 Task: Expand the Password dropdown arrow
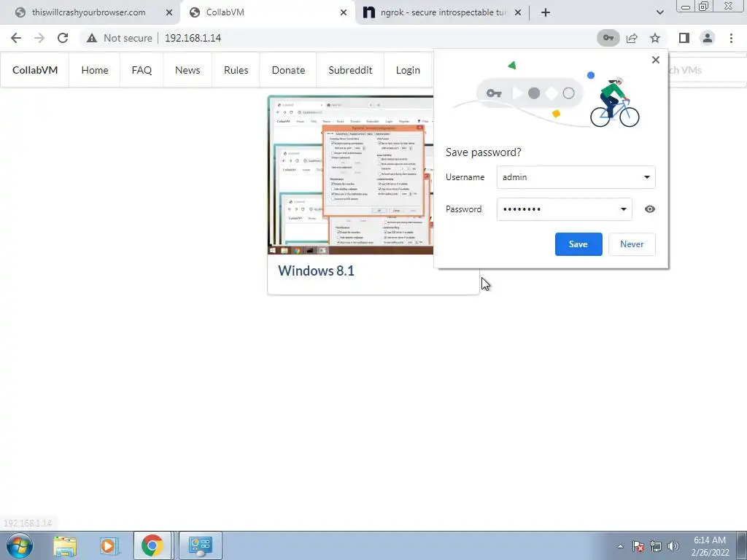pyautogui.click(x=623, y=209)
